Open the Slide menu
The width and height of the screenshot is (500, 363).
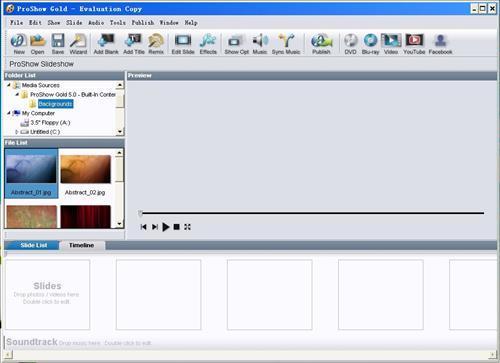pos(74,23)
